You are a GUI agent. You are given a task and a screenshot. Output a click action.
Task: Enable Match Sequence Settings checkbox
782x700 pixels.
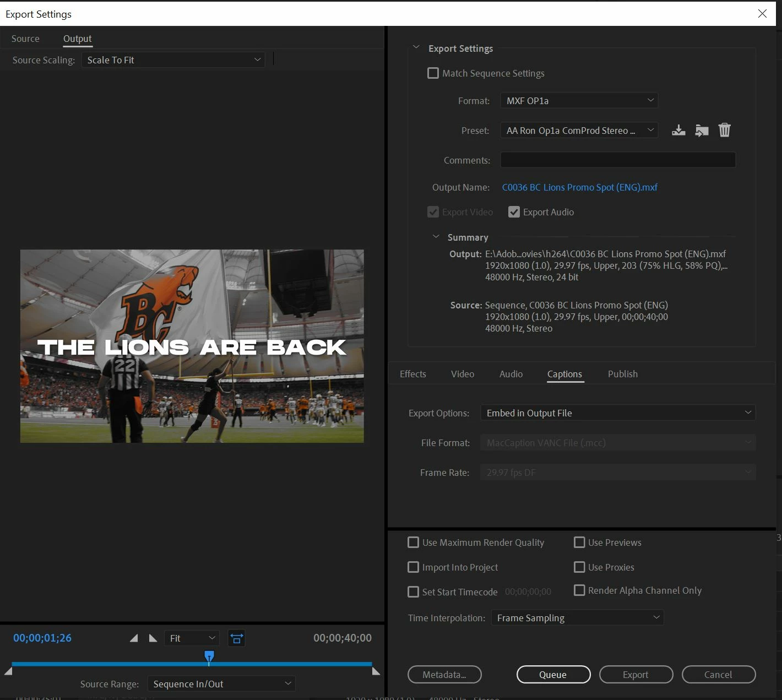coord(433,73)
